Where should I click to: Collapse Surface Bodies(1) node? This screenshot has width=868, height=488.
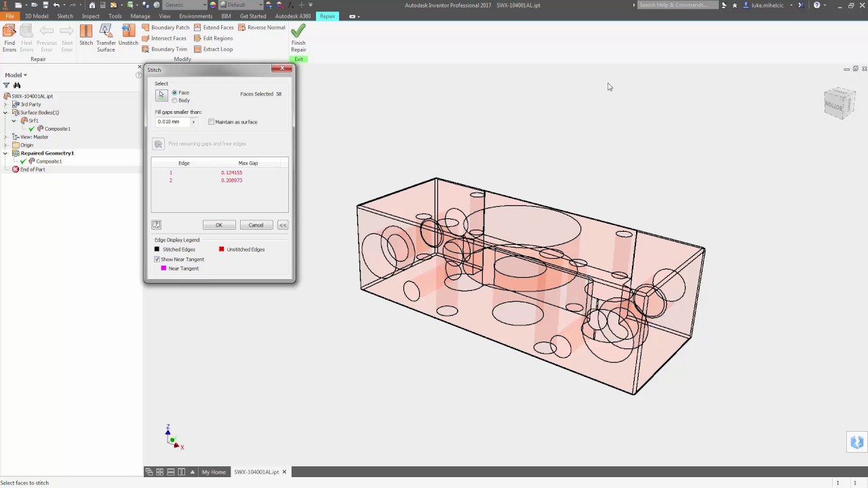6,113
